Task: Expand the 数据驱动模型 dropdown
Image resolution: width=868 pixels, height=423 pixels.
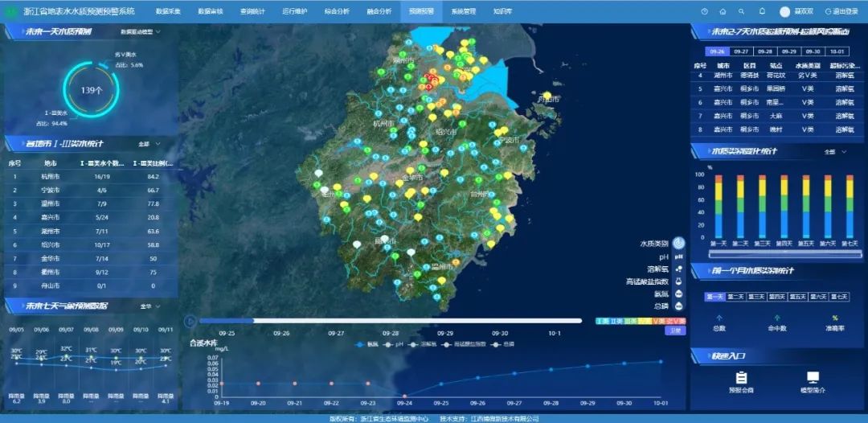Action: click(141, 32)
